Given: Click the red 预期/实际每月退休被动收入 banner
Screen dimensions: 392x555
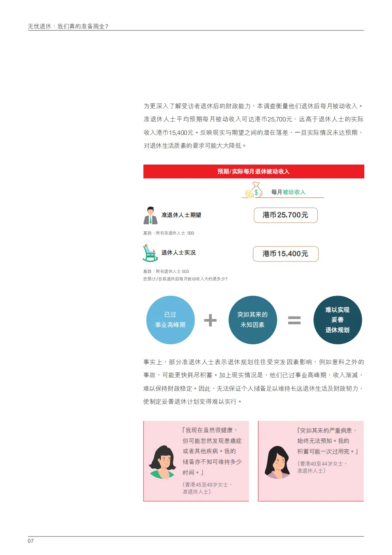Looking at the screenshot, I should coord(254,172).
